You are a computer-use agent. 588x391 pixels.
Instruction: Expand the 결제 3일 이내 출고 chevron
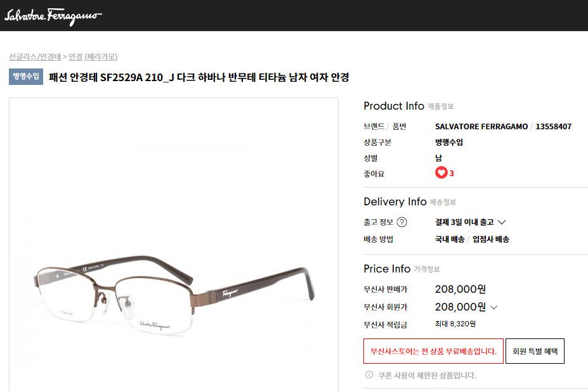tap(502, 222)
